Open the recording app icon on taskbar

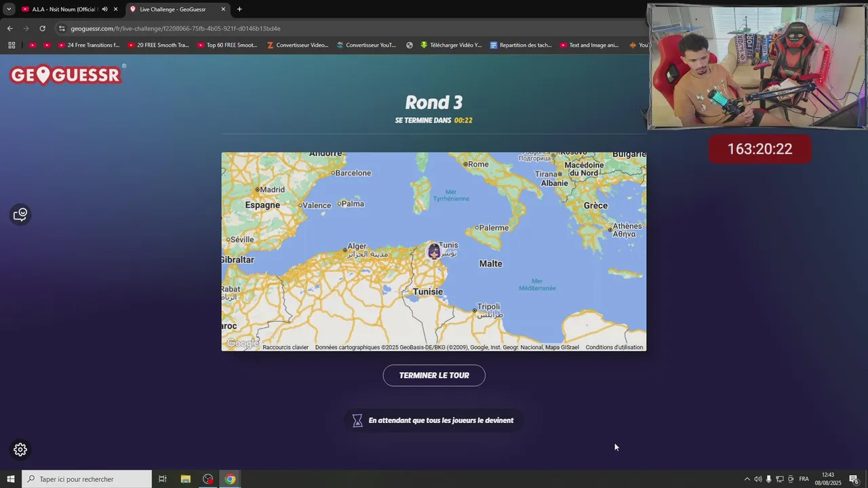(x=208, y=479)
